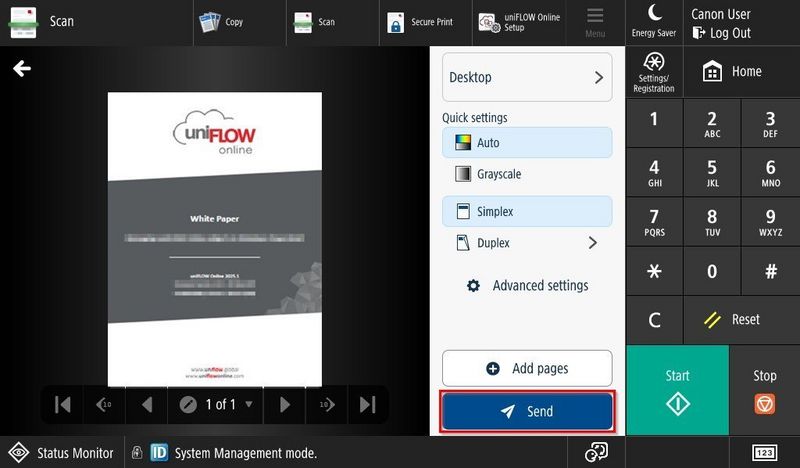Click the Send button
This screenshot has width=800, height=468.
tap(527, 412)
